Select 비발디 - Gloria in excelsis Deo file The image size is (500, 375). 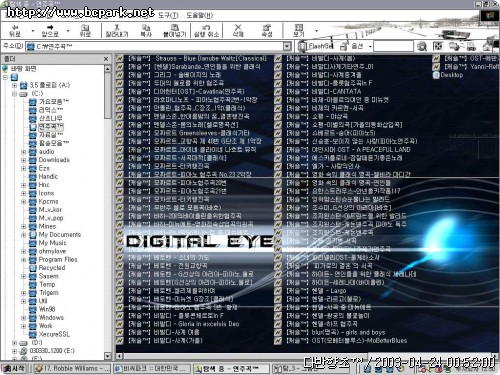(x=184, y=324)
